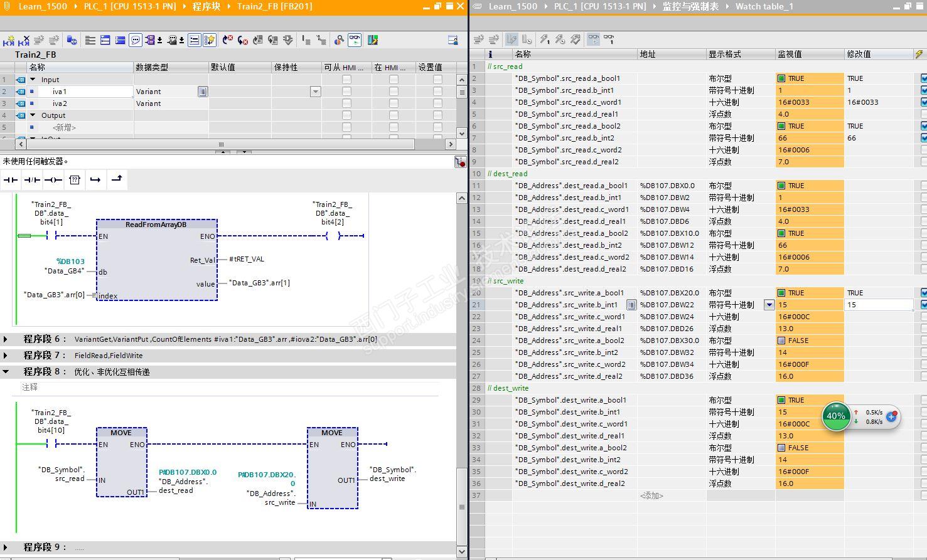Insert a normally closed contact
Image resolution: width=927 pixels, height=560 pixels.
coord(32,180)
